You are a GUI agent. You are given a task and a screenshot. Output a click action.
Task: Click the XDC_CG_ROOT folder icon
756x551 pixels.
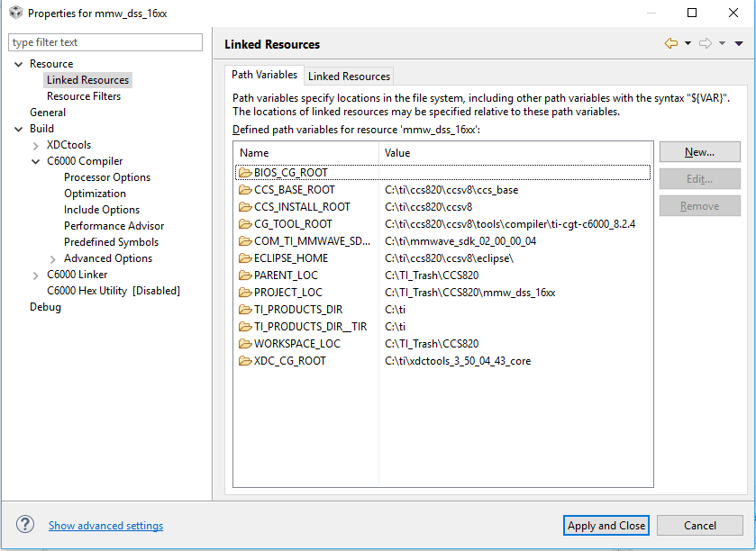pos(244,361)
